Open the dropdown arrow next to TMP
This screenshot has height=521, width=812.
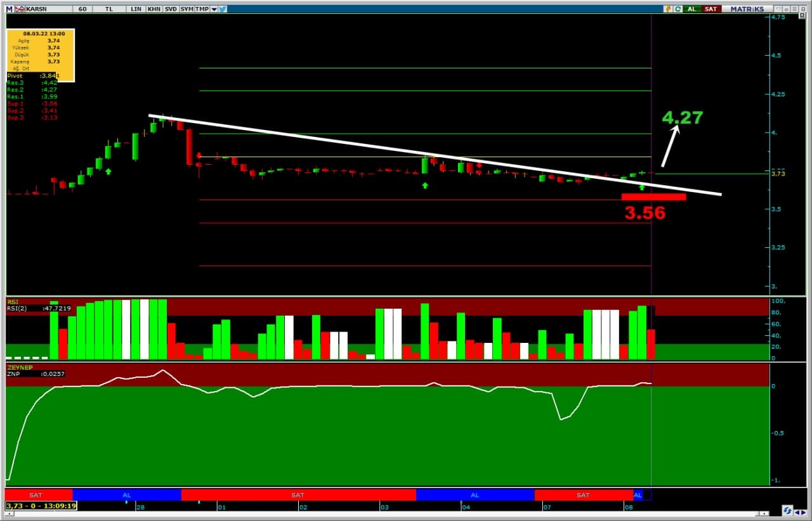214,9
